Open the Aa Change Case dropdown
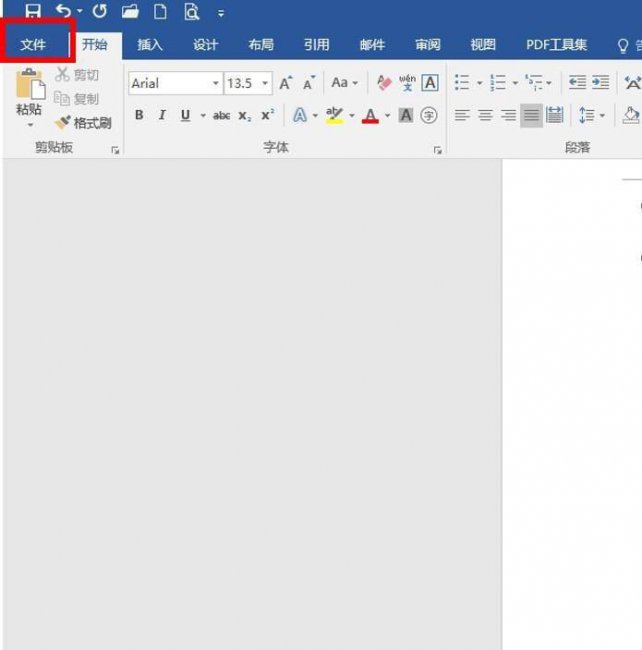642x650 pixels. click(344, 83)
